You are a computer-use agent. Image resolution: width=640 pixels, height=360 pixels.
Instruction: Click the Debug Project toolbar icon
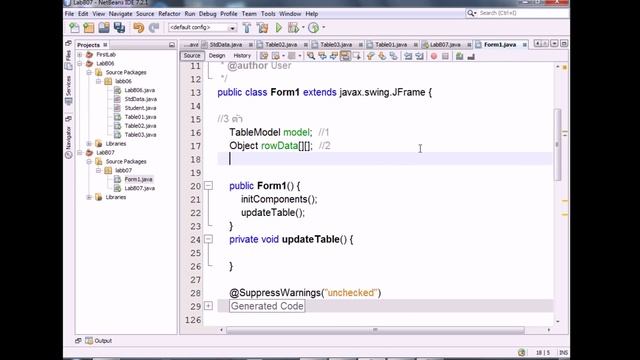[293, 28]
